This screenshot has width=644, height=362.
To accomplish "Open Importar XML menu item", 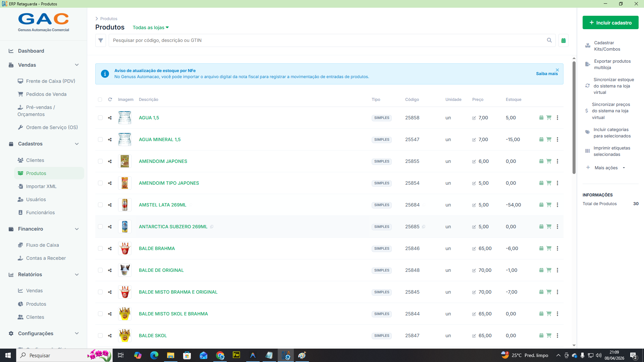I will (41, 186).
